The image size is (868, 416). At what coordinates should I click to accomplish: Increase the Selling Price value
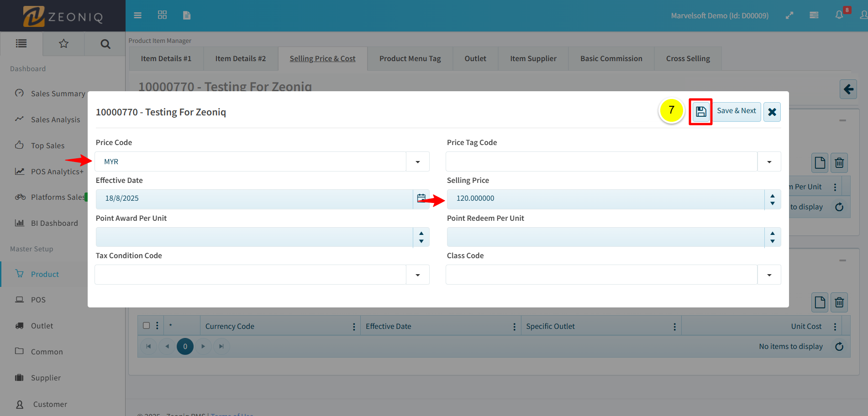[773, 196]
